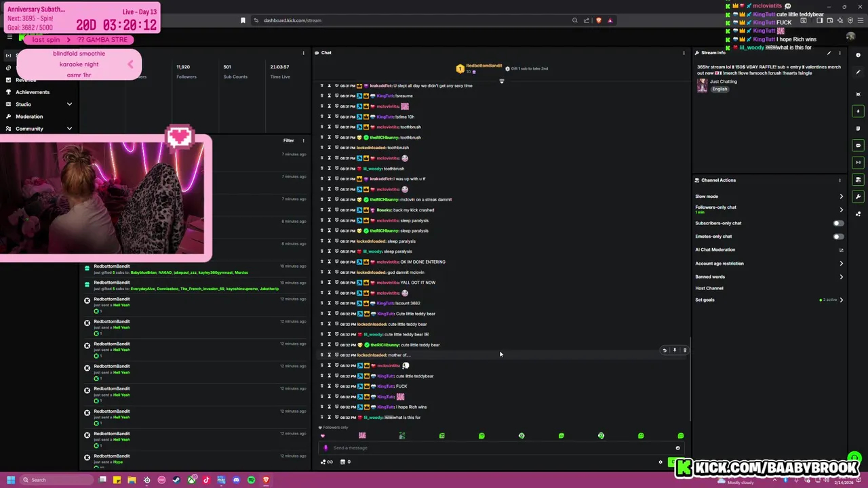
Task: Open chat settings gear icon
Action: click(660, 462)
